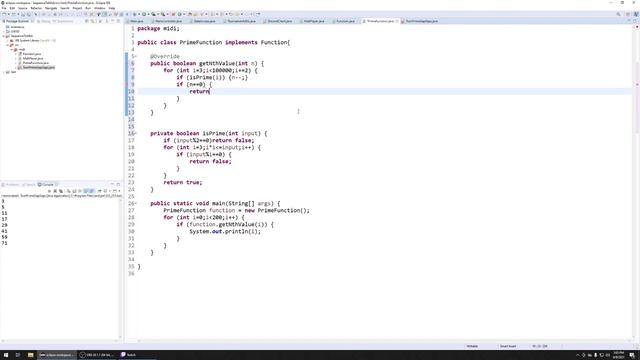Open PrimeFunction.java in Package Explorer tree
Image resolution: width=640 pixels, height=360 pixels.
pos(36,63)
